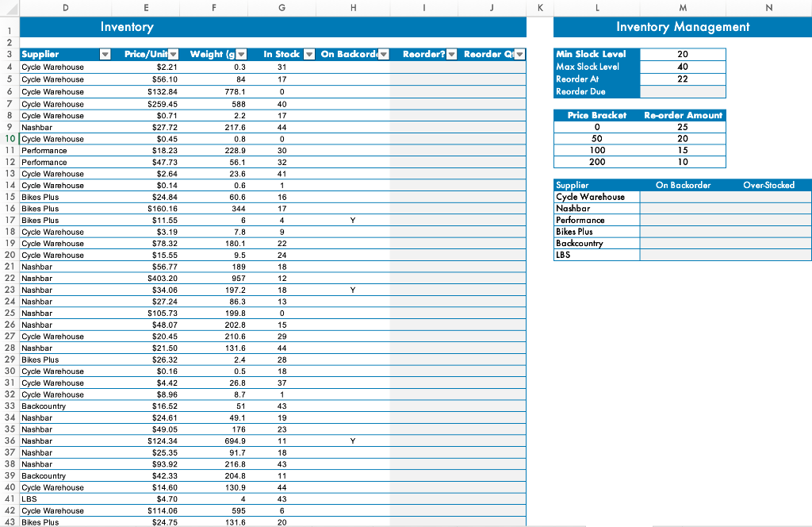Open the Weight (g) filter dropdown
This screenshot has width=812, height=527.
241,54
